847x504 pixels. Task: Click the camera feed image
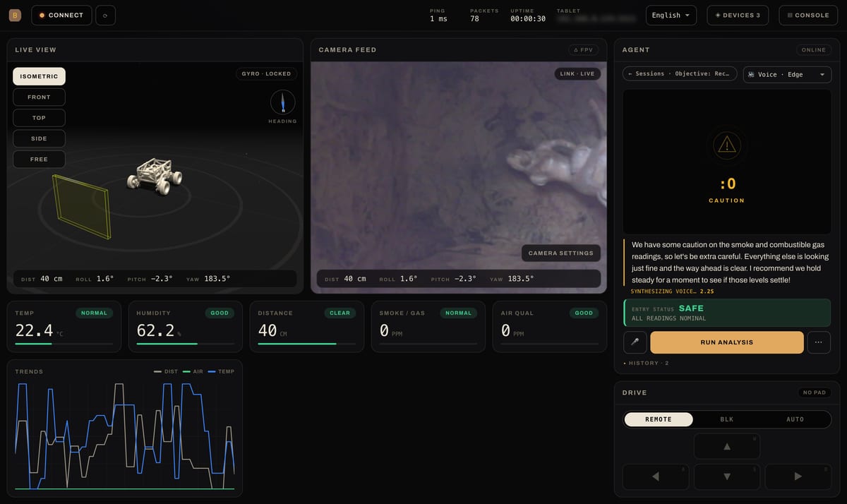(x=459, y=176)
